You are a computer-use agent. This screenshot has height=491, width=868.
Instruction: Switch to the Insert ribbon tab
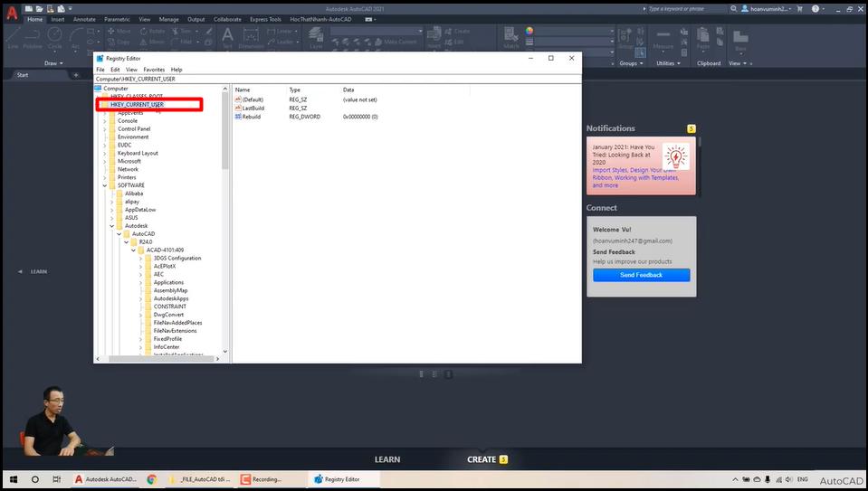(x=58, y=19)
